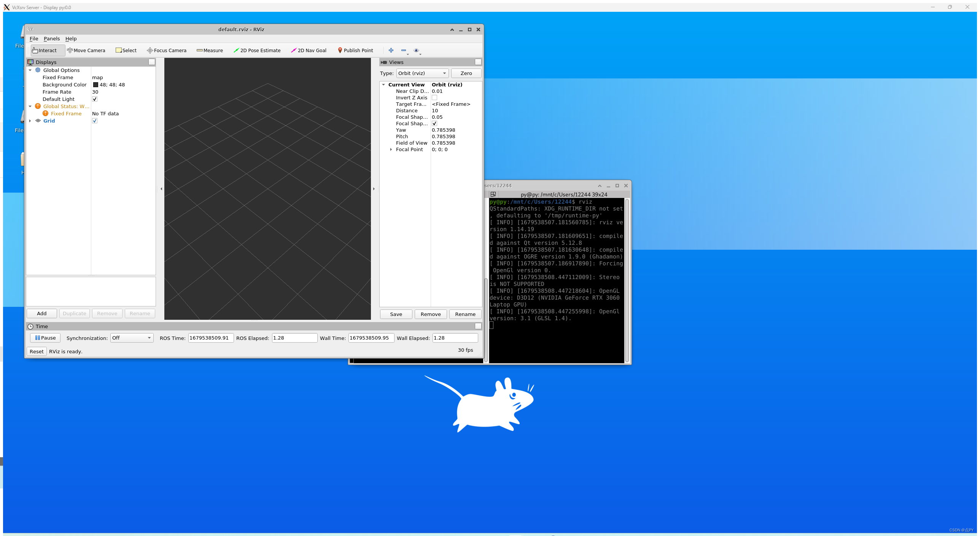Select the 2D Pose Estimate tool
This screenshot has width=980, height=536.
[x=257, y=50]
